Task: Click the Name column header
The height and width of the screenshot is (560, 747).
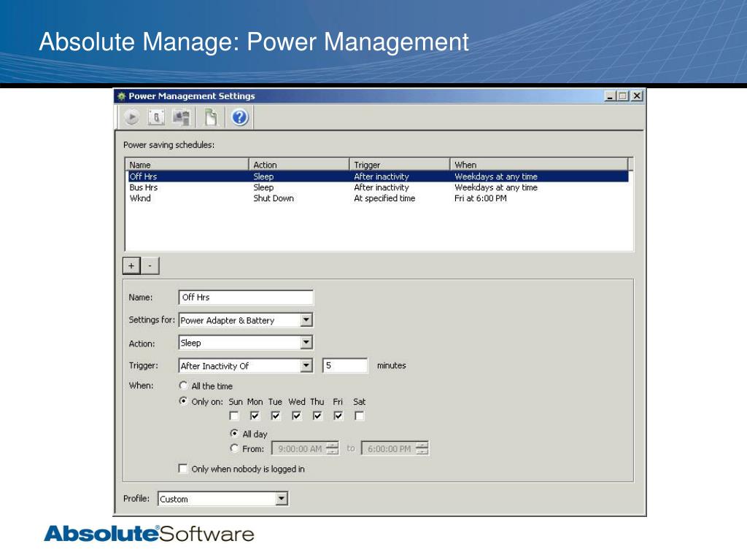Action: (187, 165)
